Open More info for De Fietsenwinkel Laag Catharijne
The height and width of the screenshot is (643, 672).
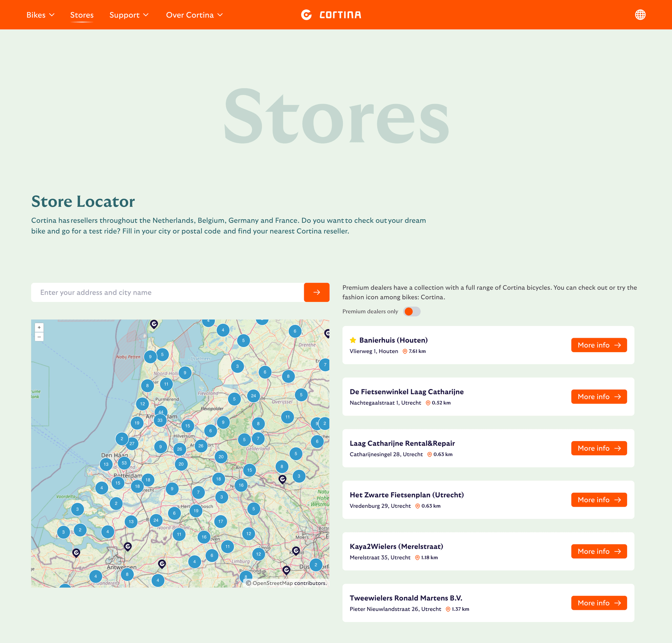coord(599,397)
